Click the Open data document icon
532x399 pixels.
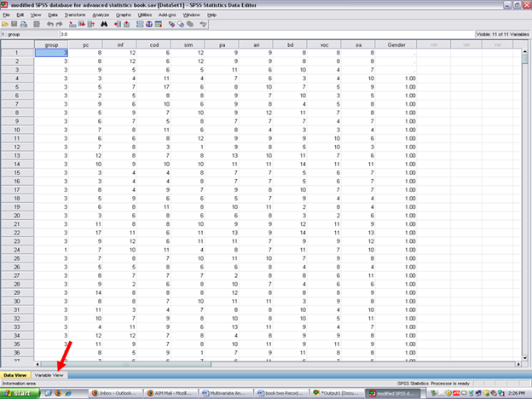click(5, 24)
